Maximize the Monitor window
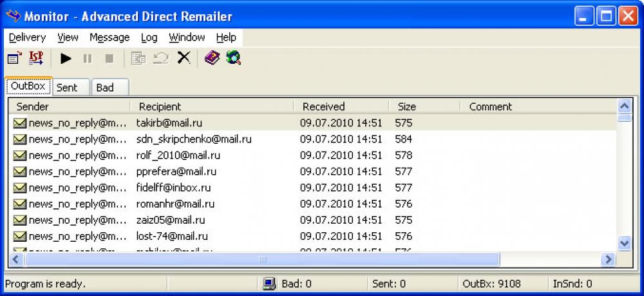The image size is (644, 296). [x=606, y=17]
